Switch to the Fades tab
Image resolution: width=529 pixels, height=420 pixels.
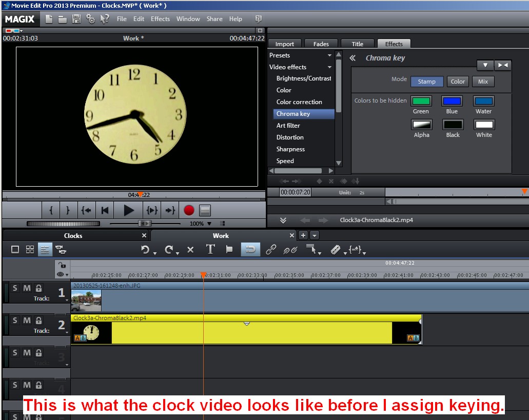coord(321,44)
